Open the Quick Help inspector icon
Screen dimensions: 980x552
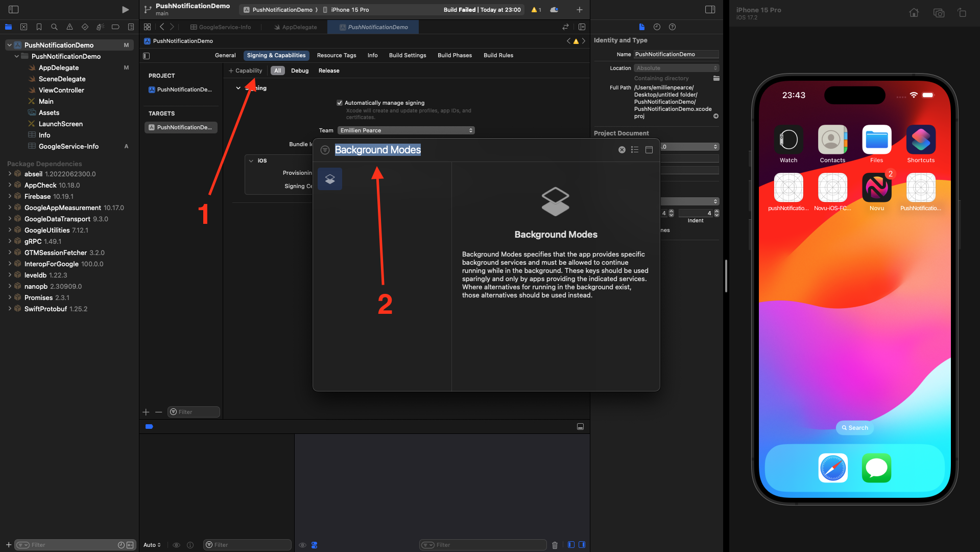coord(672,27)
